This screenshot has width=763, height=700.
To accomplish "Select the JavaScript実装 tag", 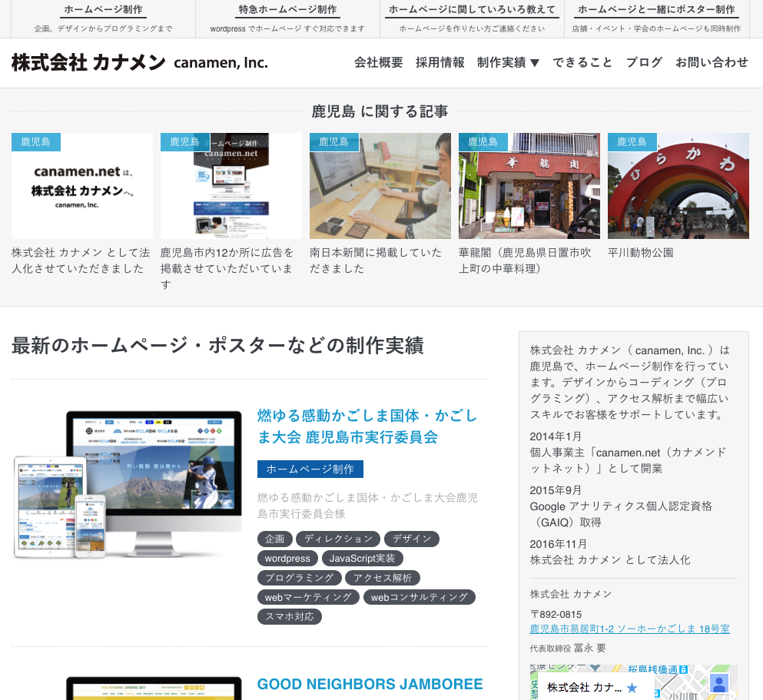I will 362,559.
